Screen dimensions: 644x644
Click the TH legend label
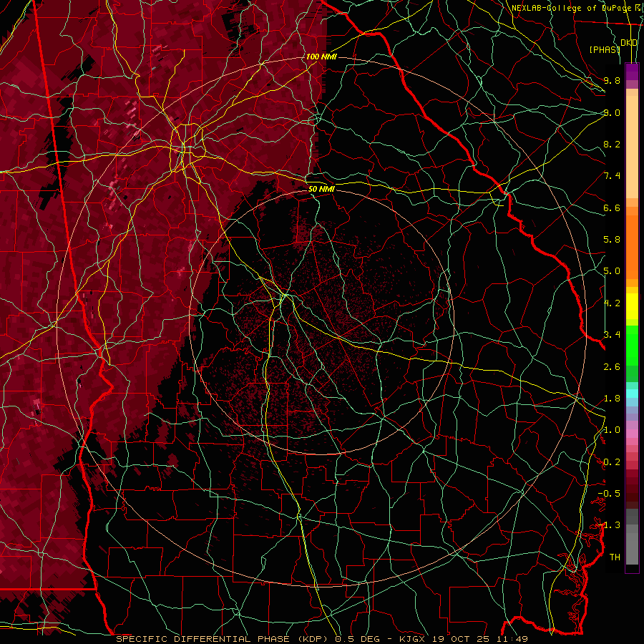point(615,557)
